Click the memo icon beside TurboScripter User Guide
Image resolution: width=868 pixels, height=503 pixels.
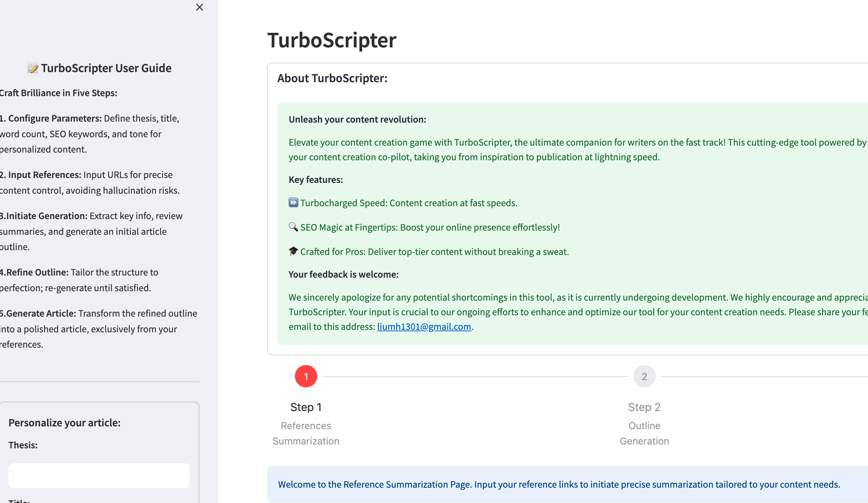click(32, 68)
